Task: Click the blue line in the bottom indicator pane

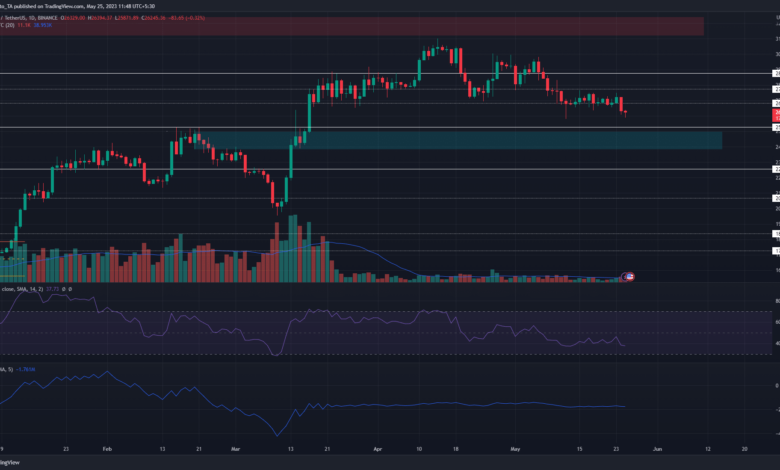Action: coord(400,405)
